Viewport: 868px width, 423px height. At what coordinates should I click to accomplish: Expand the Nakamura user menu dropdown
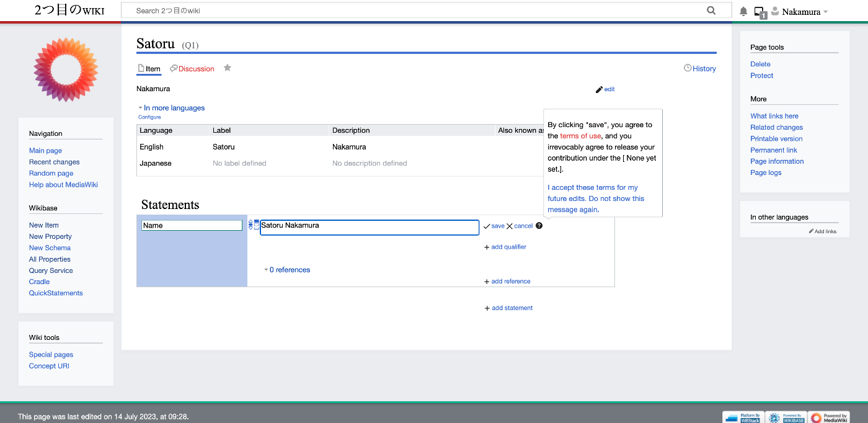click(801, 11)
